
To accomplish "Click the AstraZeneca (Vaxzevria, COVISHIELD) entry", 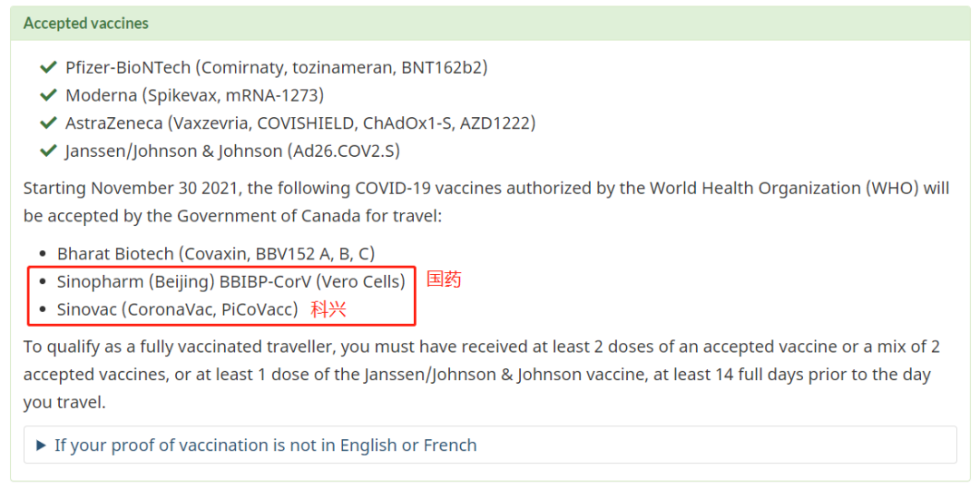I will coord(300,123).
